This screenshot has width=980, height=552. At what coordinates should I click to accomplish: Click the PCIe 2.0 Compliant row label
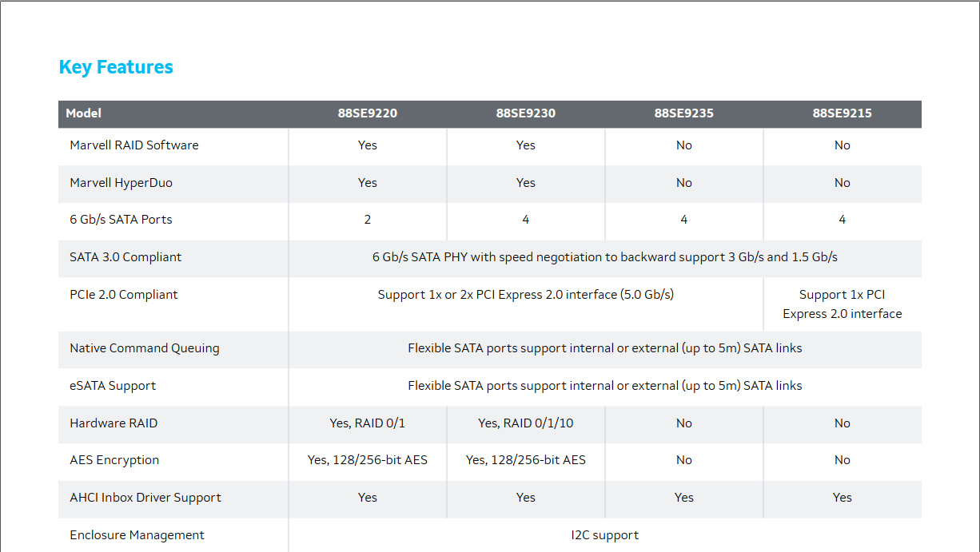(124, 295)
